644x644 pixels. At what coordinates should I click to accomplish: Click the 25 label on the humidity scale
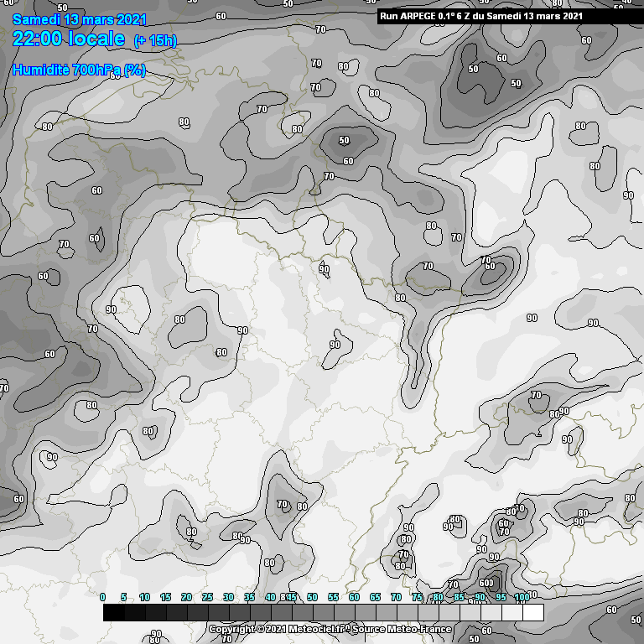(x=207, y=597)
